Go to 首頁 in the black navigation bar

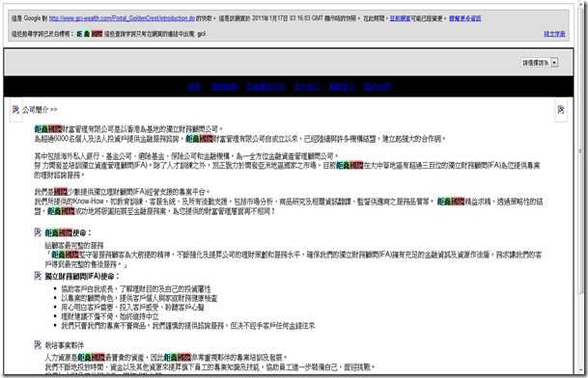coord(194,87)
